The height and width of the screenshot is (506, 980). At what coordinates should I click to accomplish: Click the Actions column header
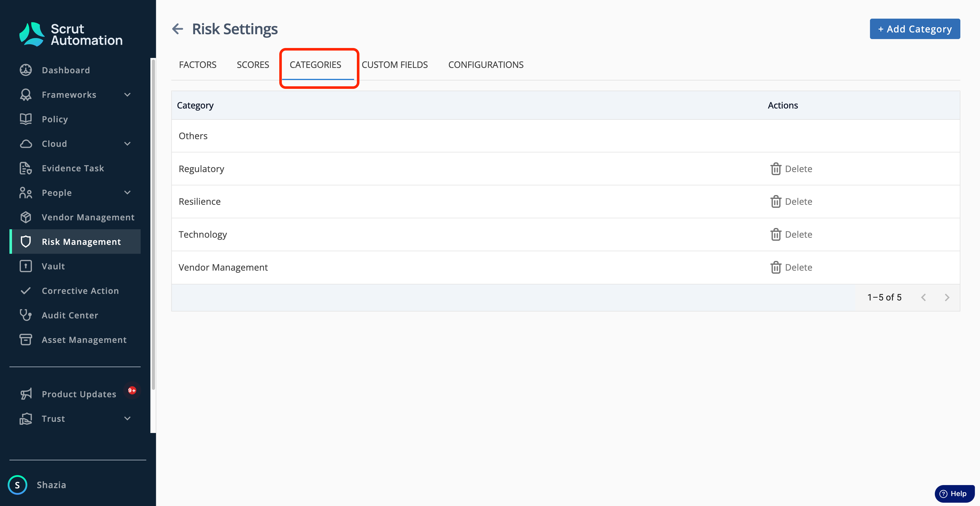pos(783,105)
